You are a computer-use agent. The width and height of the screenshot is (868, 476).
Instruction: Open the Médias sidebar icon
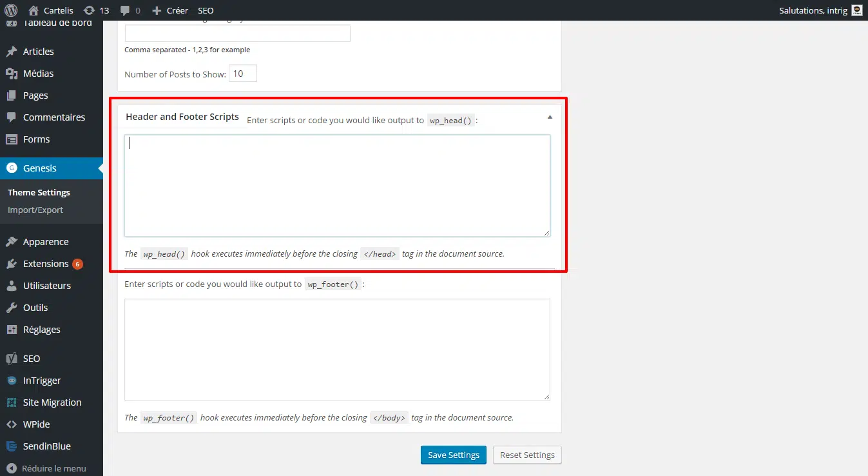tap(11, 74)
